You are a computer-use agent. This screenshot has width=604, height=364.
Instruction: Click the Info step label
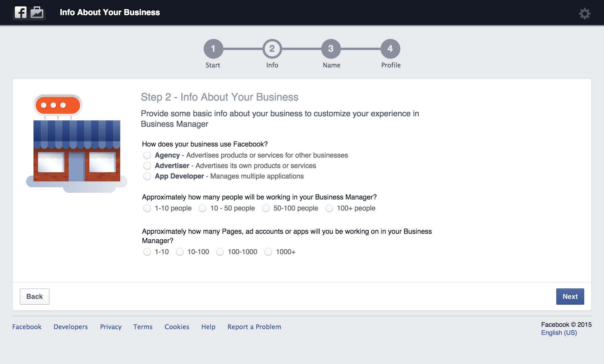tap(272, 65)
